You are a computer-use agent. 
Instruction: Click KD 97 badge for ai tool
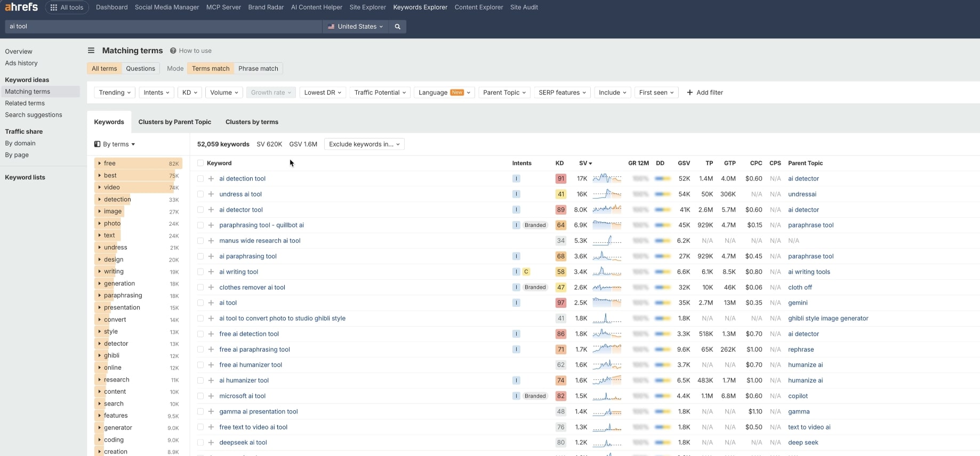pos(561,303)
